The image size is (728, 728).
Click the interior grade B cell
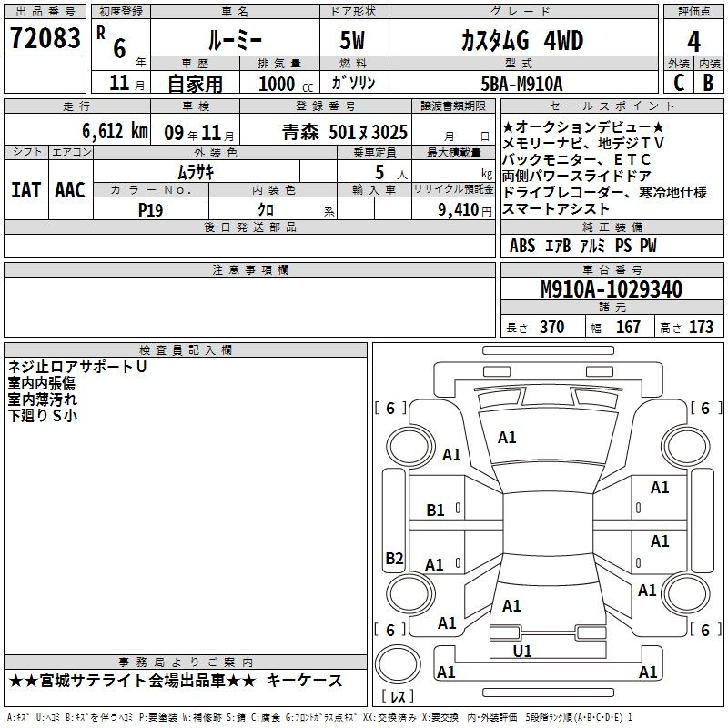tap(709, 82)
